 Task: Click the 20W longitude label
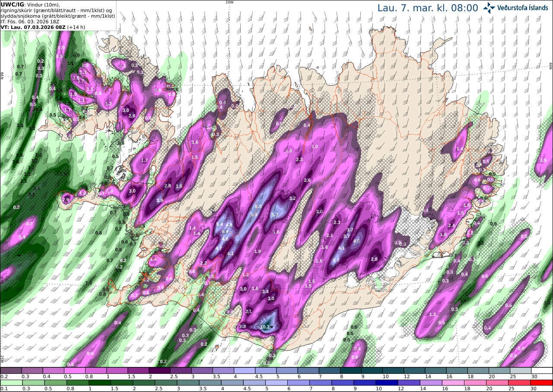pyautogui.click(x=229, y=2)
